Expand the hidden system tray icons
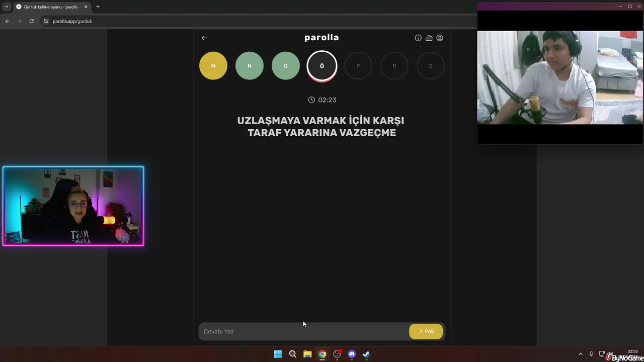 (x=580, y=354)
